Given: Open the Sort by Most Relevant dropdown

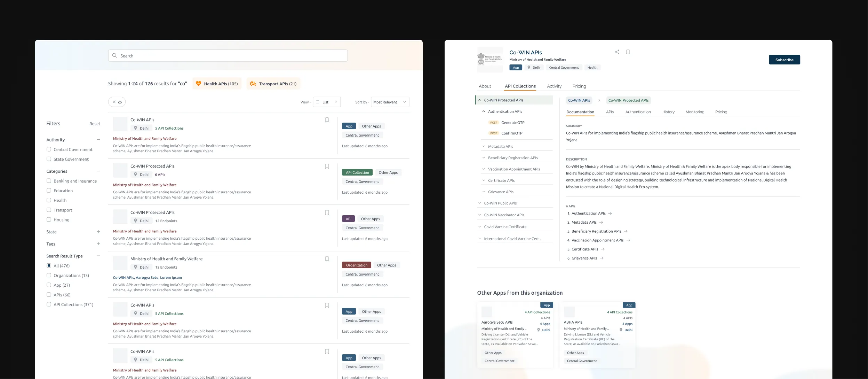Looking at the screenshot, I should coord(390,102).
